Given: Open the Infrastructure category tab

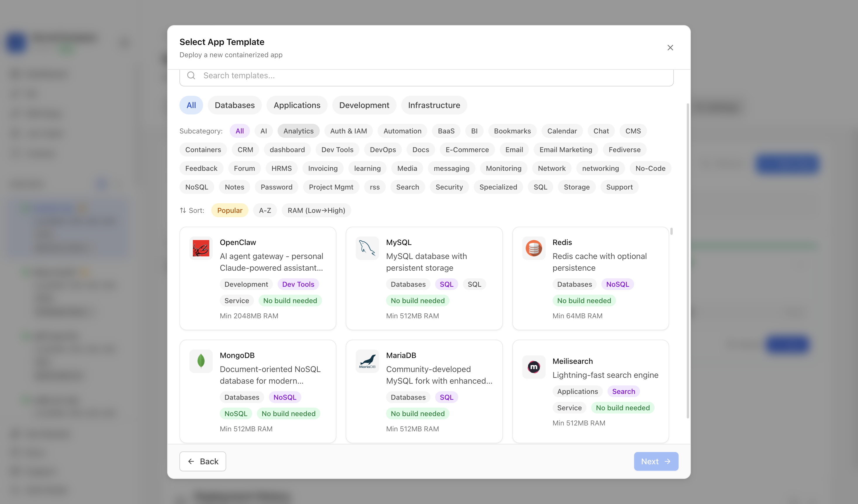Looking at the screenshot, I should 434,105.
